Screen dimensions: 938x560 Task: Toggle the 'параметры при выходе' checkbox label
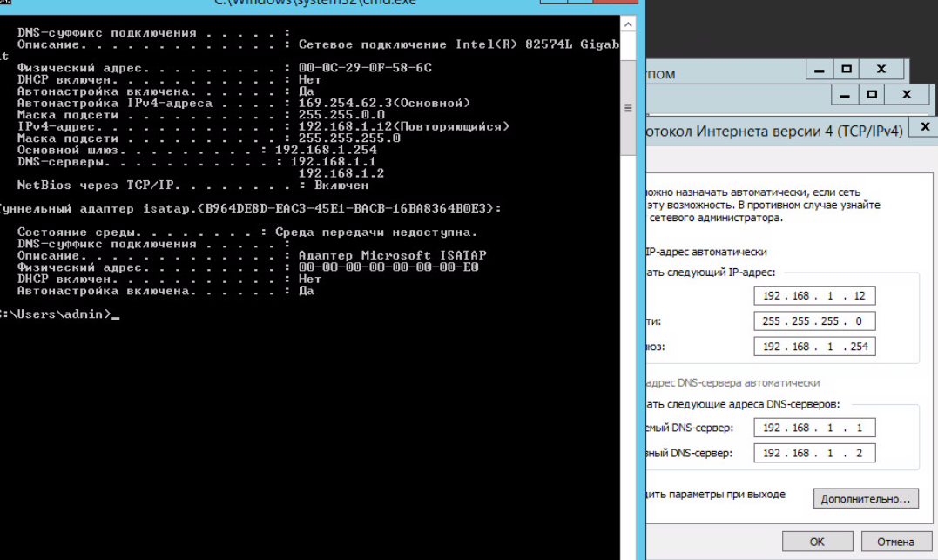(716, 494)
